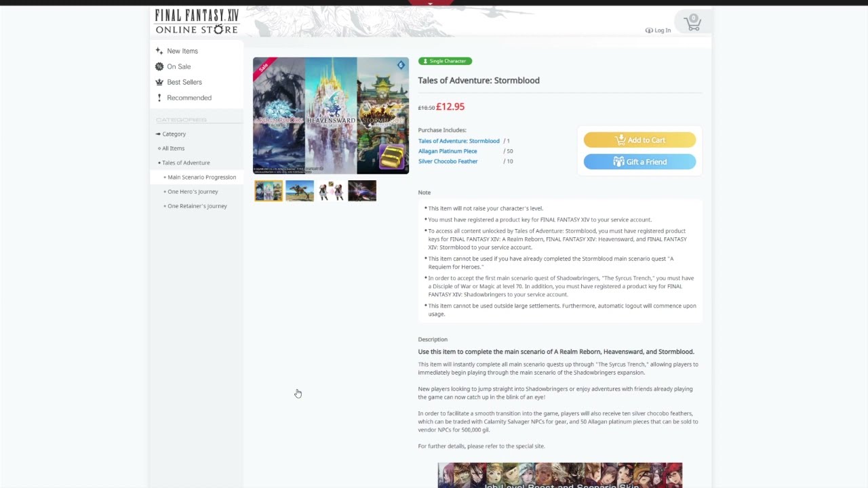Click the main product image

point(331,116)
